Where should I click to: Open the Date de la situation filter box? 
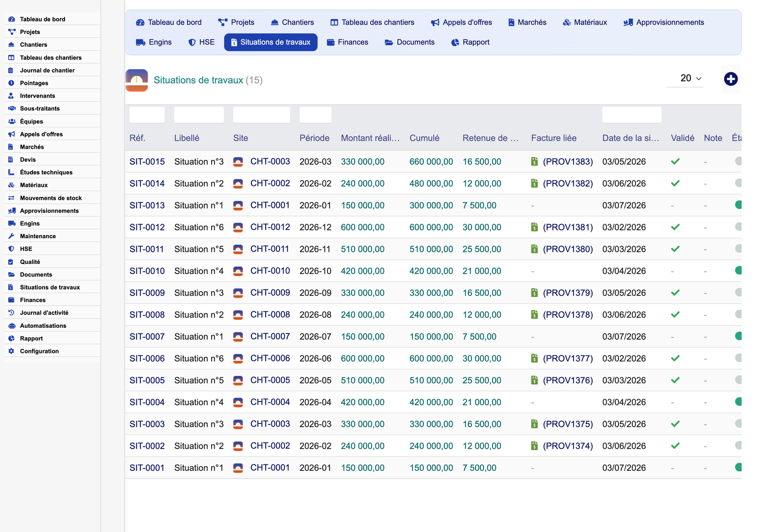click(x=632, y=115)
